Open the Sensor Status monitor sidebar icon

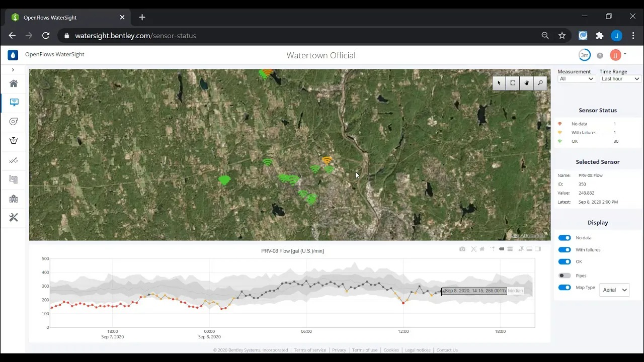coord(14,102)
